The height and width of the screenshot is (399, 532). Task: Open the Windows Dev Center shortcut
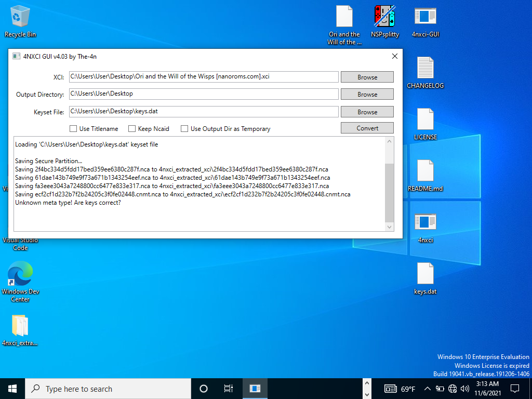[20, 281]
